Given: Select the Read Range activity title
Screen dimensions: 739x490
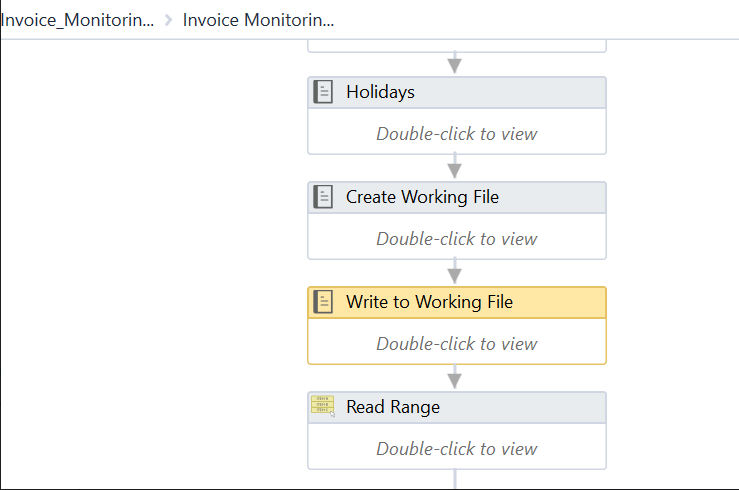Looking at the screenshot, I should [x=393, y=407].
